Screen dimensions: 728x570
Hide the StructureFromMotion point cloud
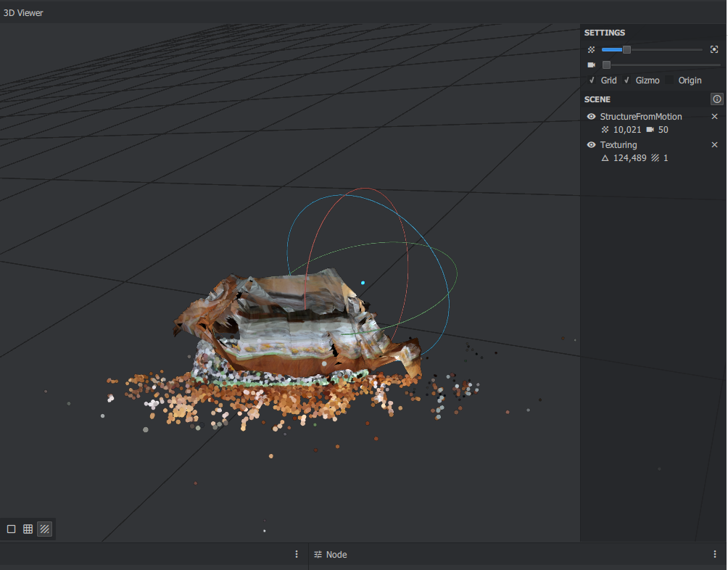[x=591, y=116]
